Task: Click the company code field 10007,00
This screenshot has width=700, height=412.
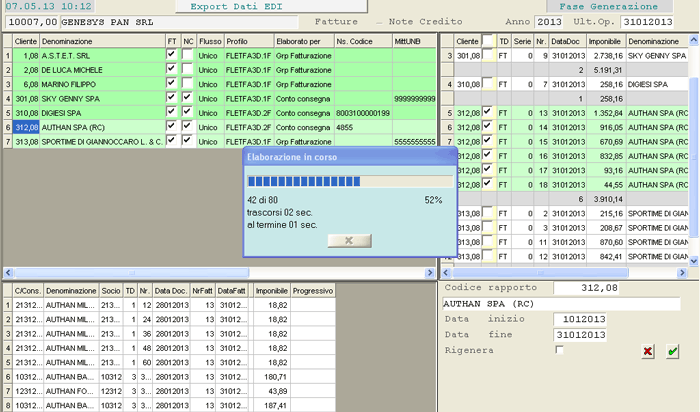Action: coord(32,22)
